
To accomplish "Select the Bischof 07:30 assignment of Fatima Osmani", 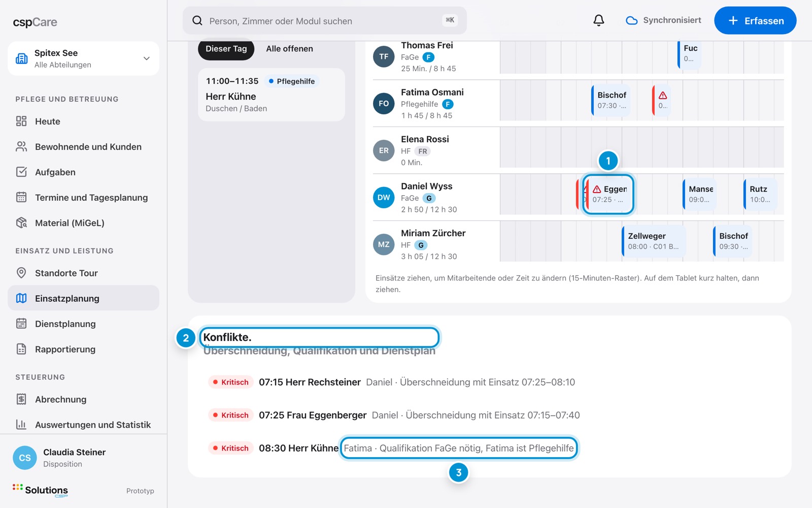I will [611, 100].
